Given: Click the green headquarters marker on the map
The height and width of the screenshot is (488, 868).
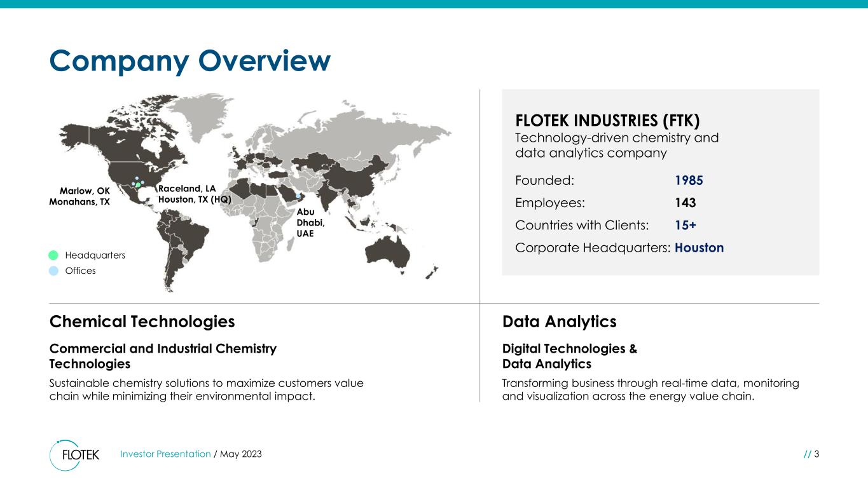Looking at the screenshot, I should [138, 186].
